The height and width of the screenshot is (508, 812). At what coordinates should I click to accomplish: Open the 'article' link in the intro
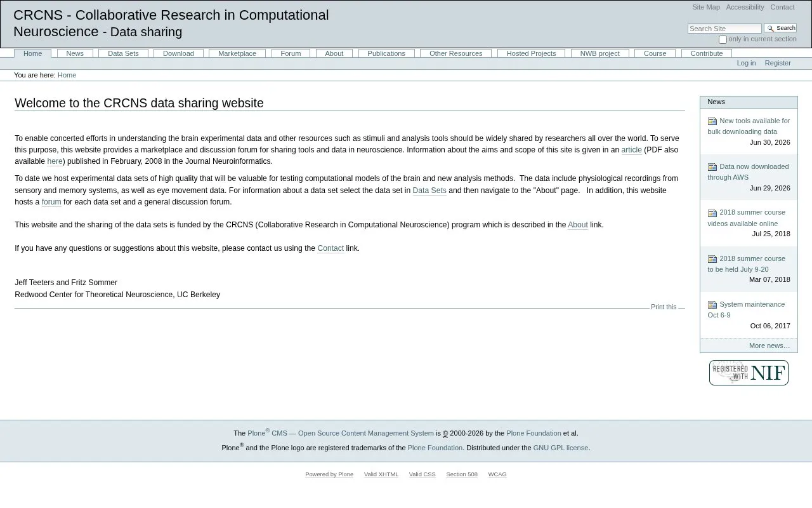tap(631, 150)
